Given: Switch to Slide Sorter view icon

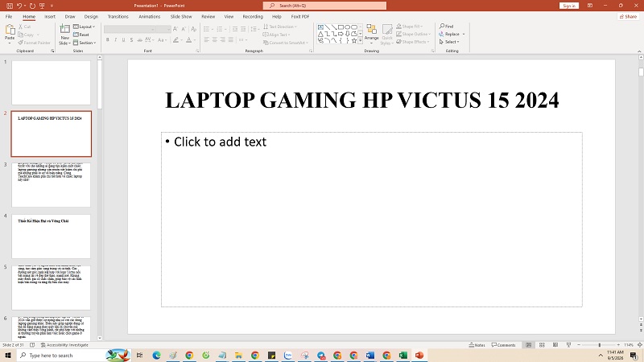Looking at the screenshot, I should tap(542, 345).
